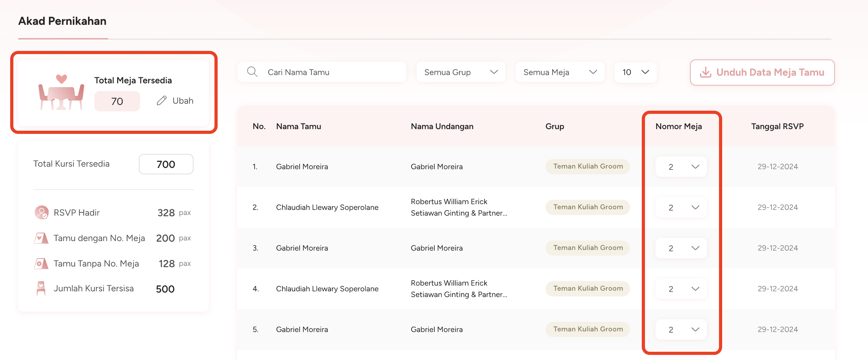Expand the rows-per-page 10 dropdown
Viewport: 868px width, 360px height.
(635, 72)
